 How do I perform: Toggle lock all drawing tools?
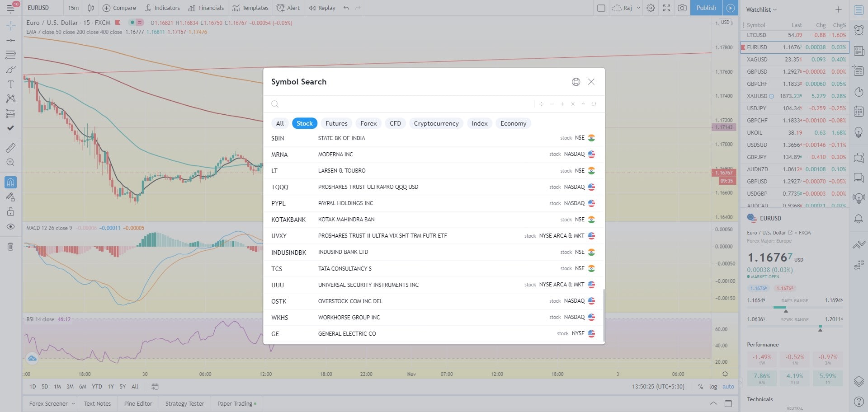pyautogui.click(x=10, y=211)
